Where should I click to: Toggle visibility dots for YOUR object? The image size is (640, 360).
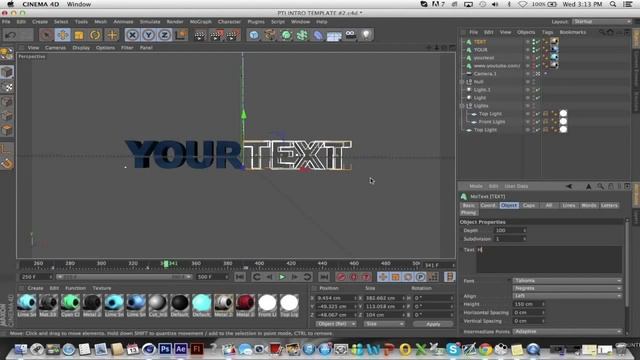[x=533, y=50]
